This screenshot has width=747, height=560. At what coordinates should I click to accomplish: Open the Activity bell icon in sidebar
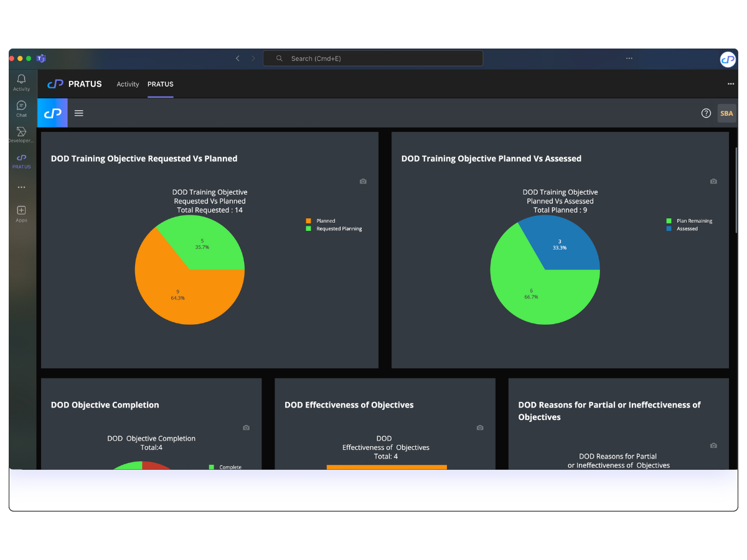(x=21, y=83)
